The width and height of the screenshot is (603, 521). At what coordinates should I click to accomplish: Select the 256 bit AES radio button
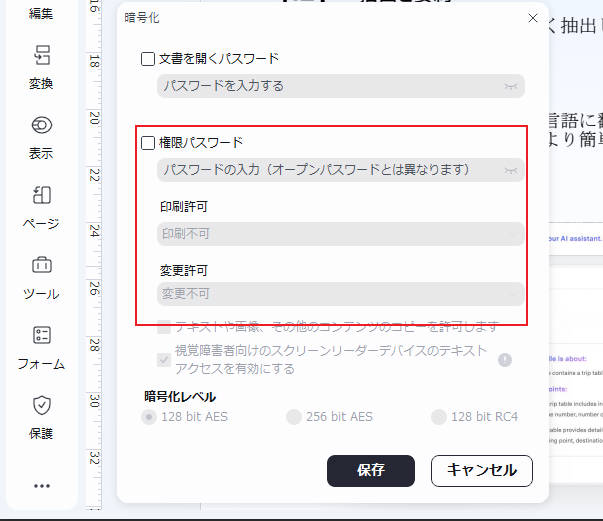point(294,417)
